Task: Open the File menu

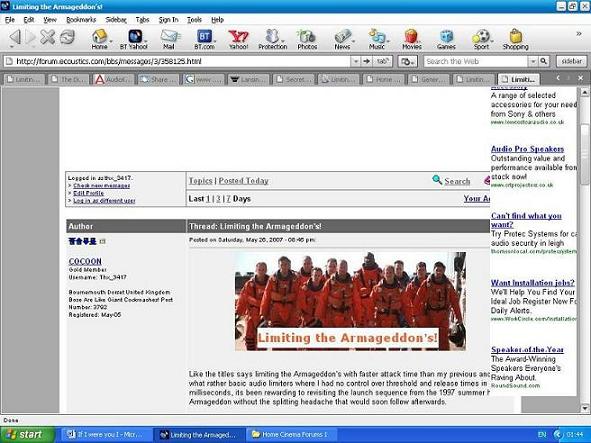Action: pos(10,20)
